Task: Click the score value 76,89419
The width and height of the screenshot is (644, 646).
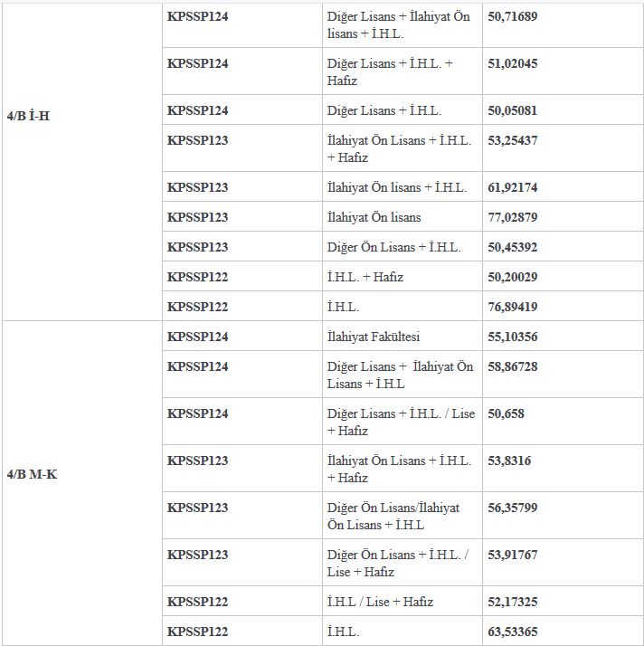Action: pos(512,307)
